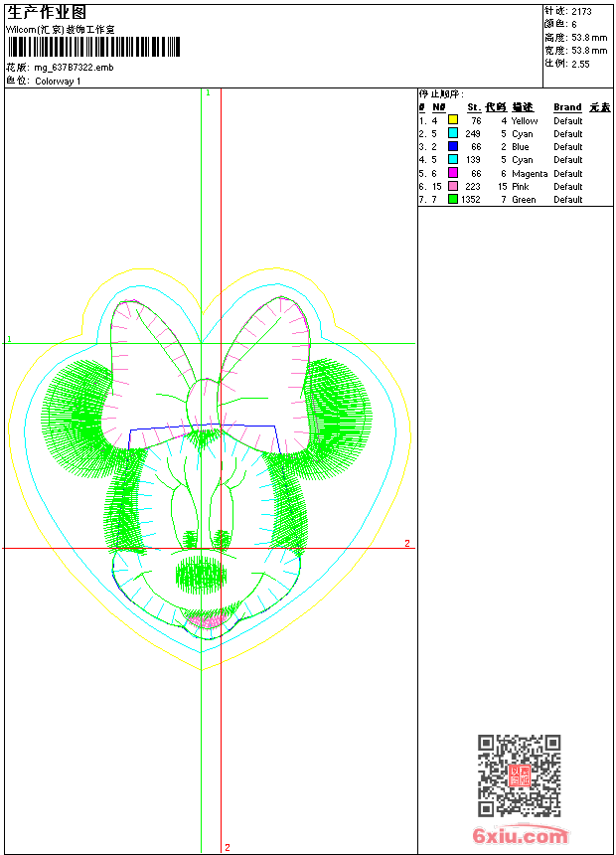Screen dimensions: 616x855
Task: Click the 高度 value 53.8 mm
Action: (589, 38)
